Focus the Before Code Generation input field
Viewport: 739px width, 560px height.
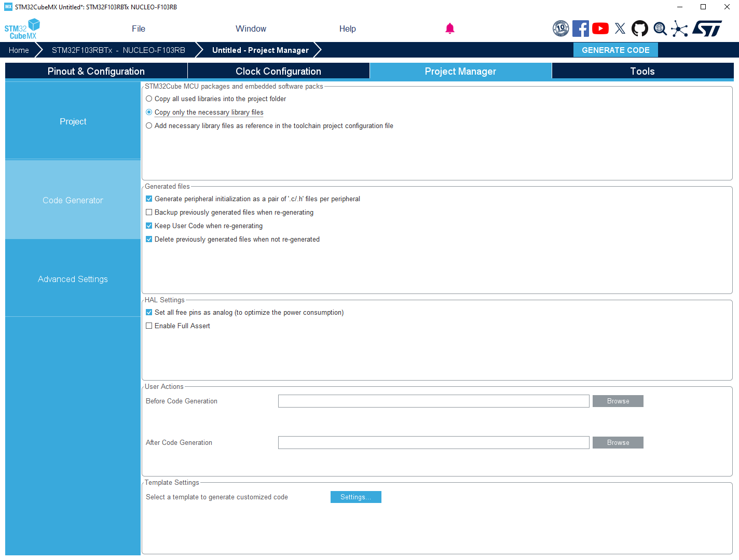click(434, 401)
